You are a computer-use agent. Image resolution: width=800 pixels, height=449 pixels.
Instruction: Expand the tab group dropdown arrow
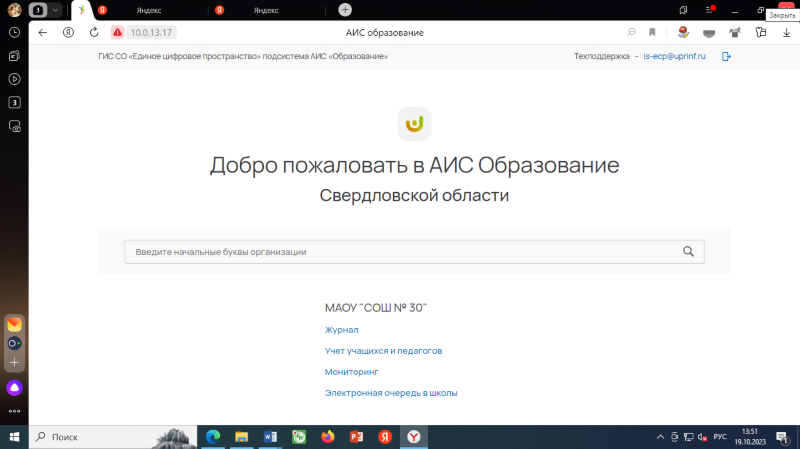55,9
